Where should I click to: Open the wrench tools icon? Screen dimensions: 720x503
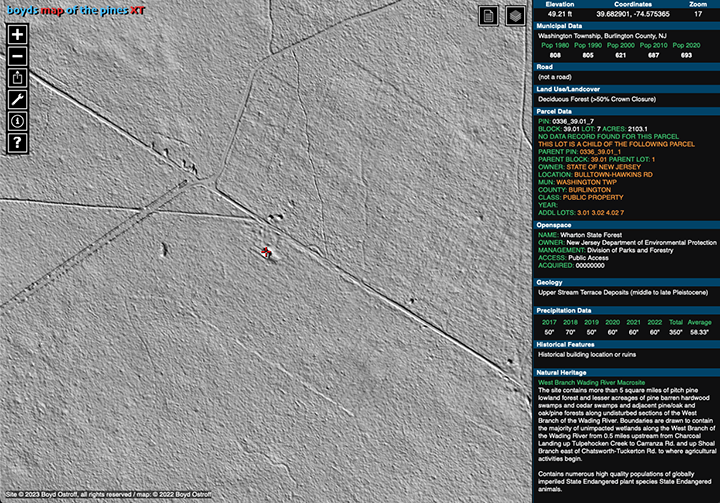(x=17, y=99)
